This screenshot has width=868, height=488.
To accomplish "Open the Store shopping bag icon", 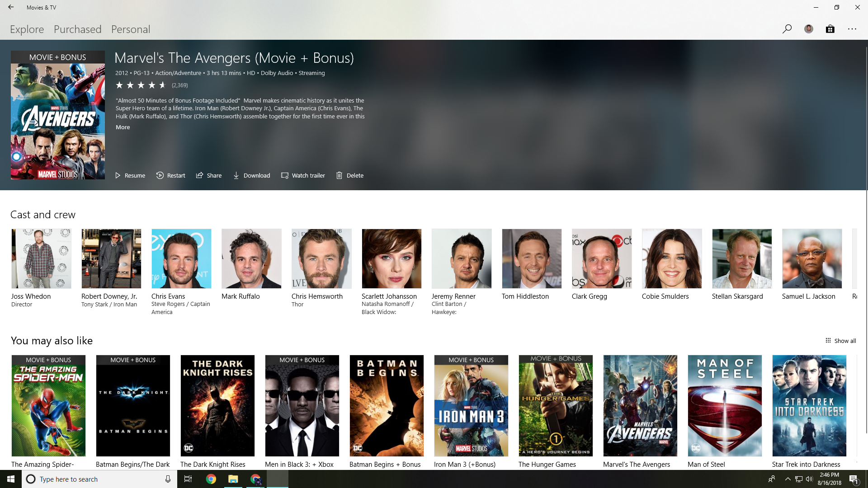I will click(x=830, y=29).
